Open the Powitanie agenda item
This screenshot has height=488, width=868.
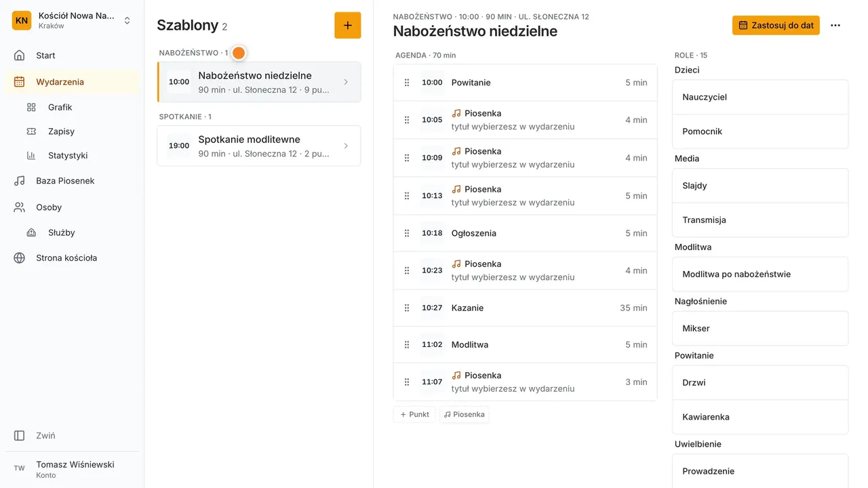pos(525,83)
